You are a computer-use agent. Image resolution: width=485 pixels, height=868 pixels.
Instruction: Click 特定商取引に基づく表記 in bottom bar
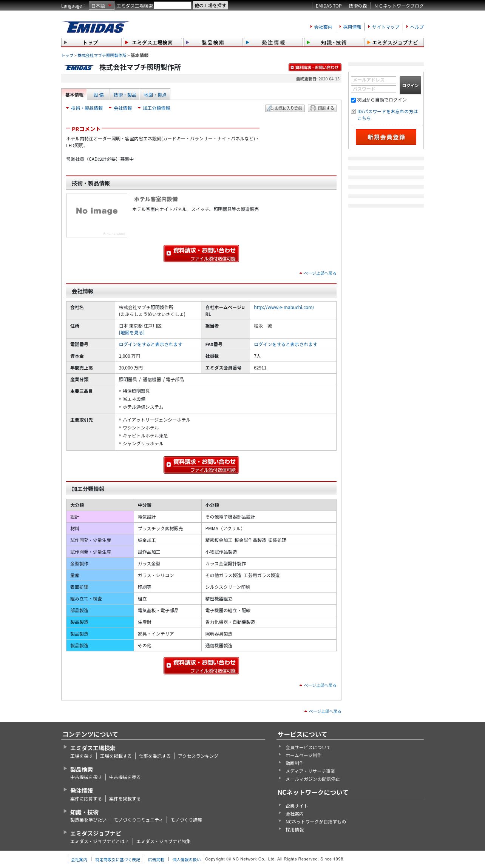point(117,860)
